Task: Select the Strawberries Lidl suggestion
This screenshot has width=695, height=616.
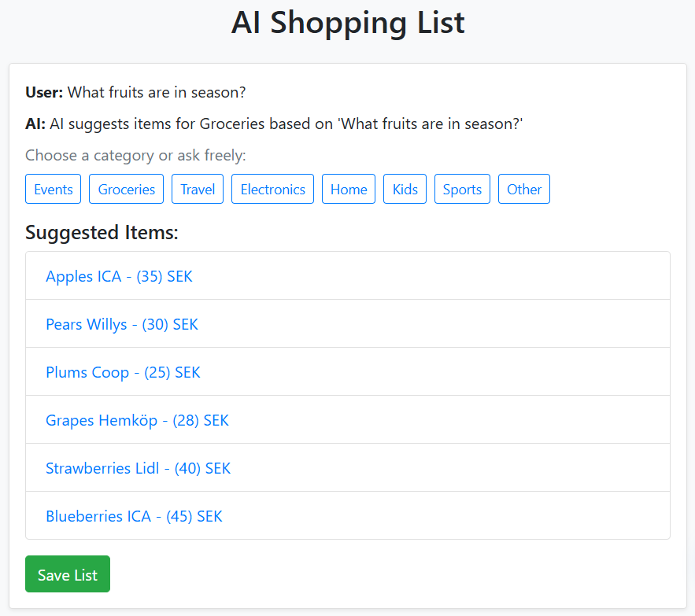Action: point(139,468)
